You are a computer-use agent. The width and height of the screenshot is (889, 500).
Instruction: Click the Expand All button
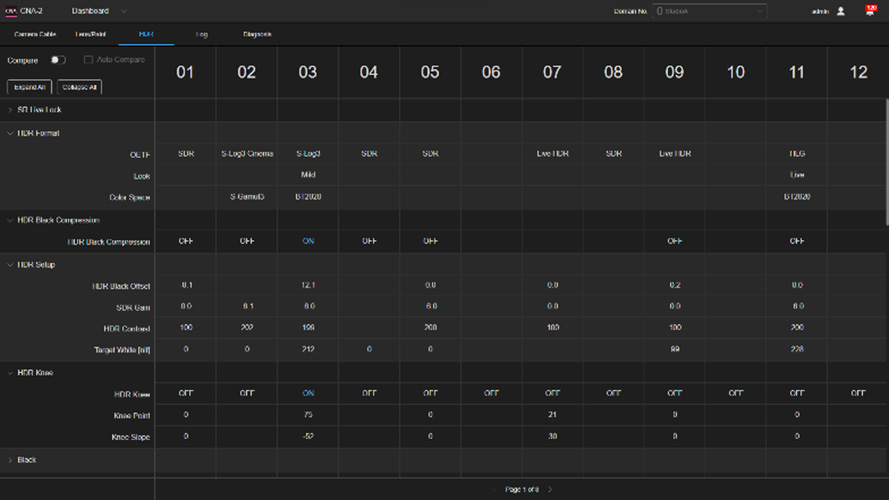pos(29,87)
